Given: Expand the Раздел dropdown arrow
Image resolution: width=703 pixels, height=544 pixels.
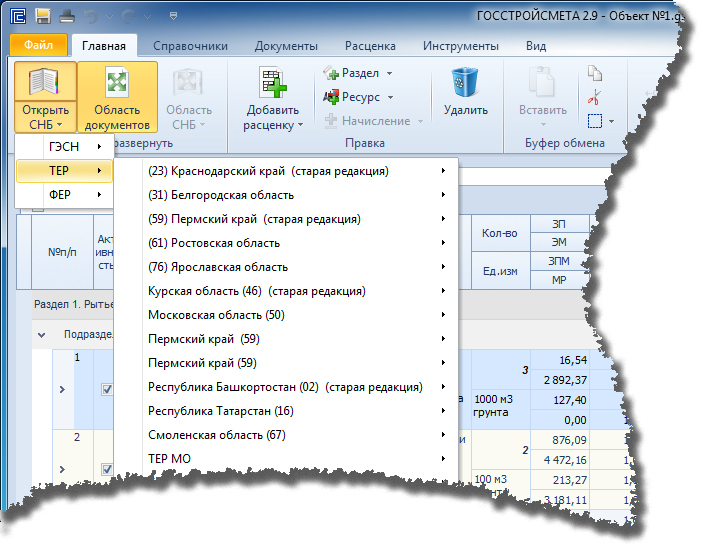Looking at the screenshot, I should [x=389, y=73].
